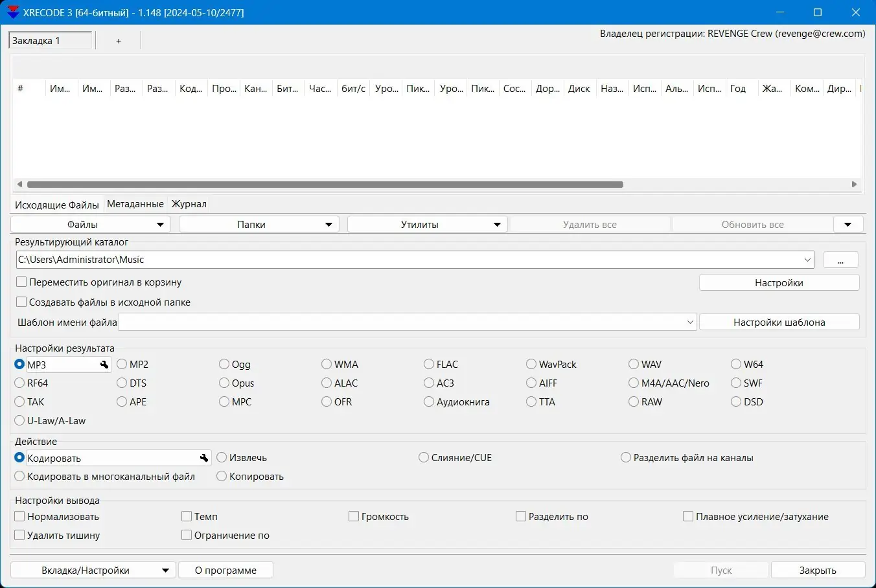The image size is (876, 588).
Task: Click the file list horizontal scrollbar thumb
Action: [324, 185]
